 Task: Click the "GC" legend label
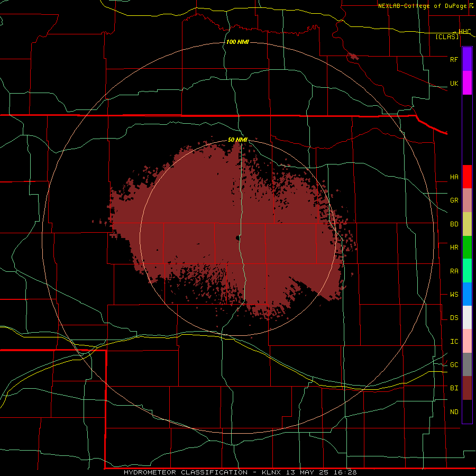tap(454, 364)
